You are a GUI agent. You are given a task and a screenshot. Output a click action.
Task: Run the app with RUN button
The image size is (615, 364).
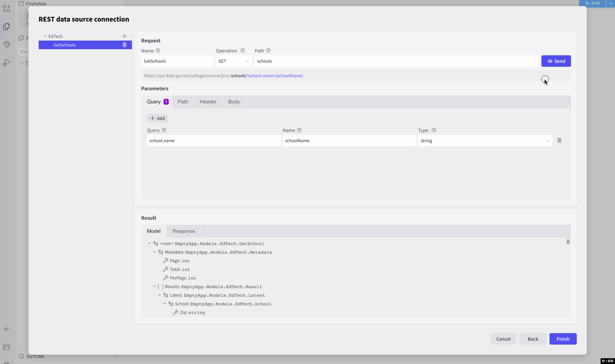pyautogui.click(x=593, y=3)
